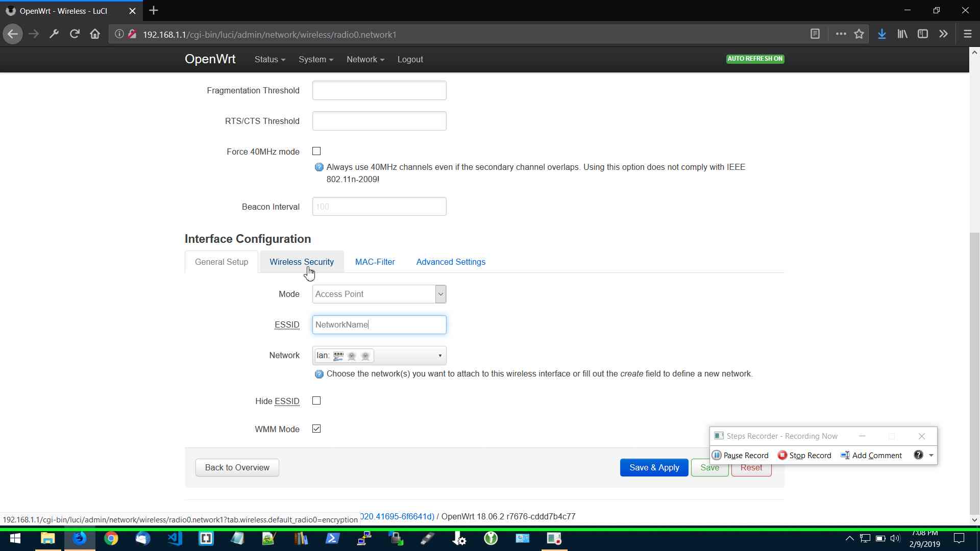Open Chrome from the taskbar
The height and width of the screenshot is (551, 980).
(111, 538)
